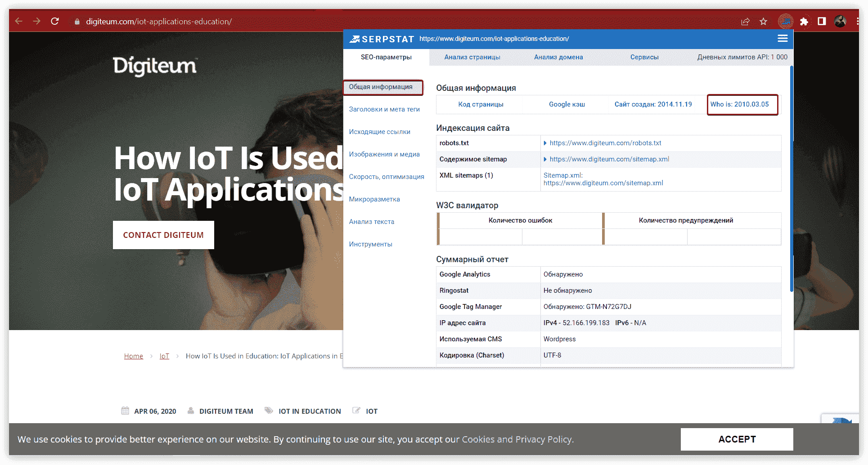Open Изображения и медиа section
This screenshot has width=868, height=465.
[384, 154]
